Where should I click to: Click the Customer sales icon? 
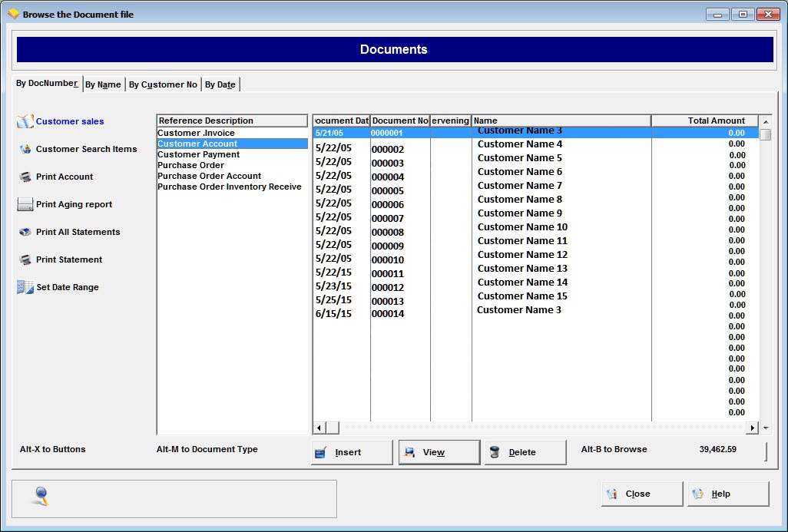(x=25, y=121)
